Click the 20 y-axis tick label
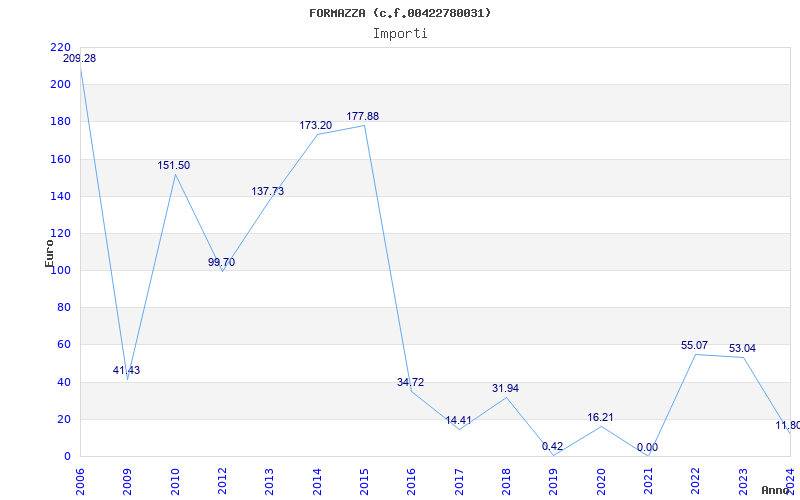Screen dimensions: 800x500 (64, 419)
